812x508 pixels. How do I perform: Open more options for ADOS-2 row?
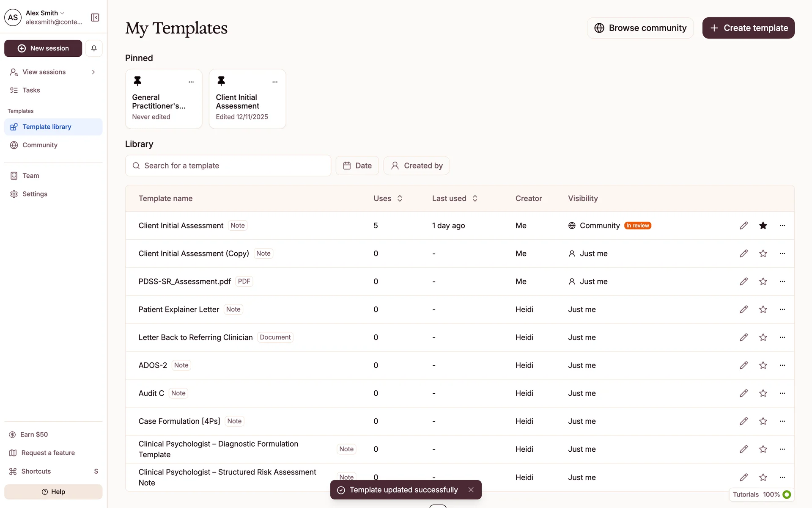[782, 365]
